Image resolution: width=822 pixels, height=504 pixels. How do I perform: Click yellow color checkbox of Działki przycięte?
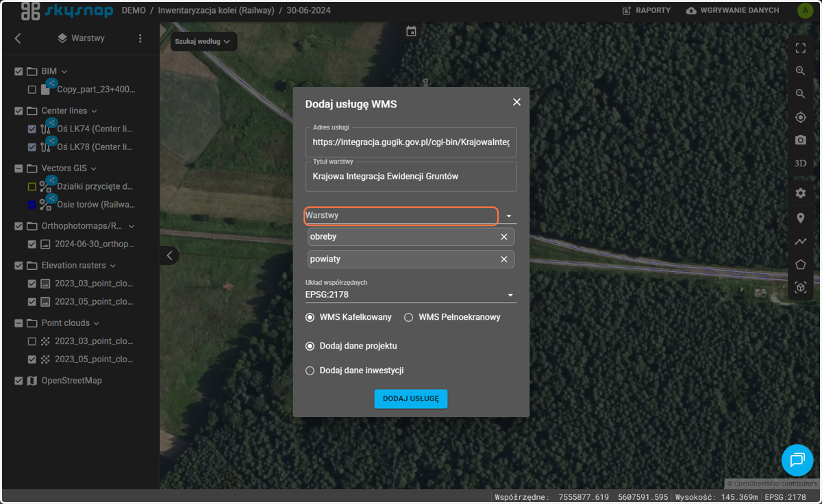(x=32, y=186)
